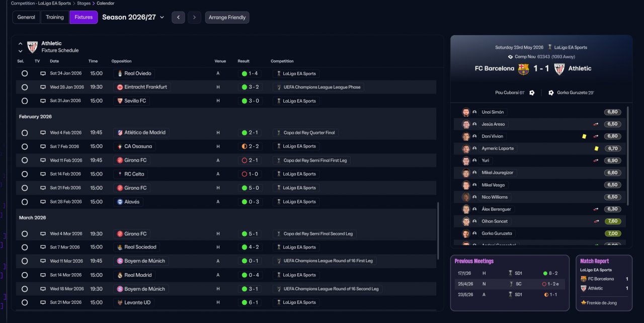Click the up chevron beside Athletic
Image resolution: width=644 pixels, height=323 pixels.
click(x=21, y=44)
